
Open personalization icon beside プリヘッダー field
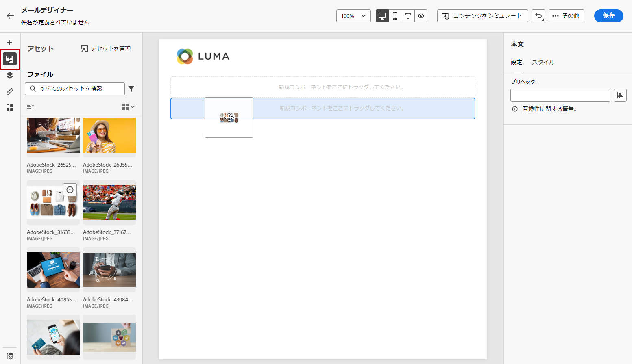(620, 95)
